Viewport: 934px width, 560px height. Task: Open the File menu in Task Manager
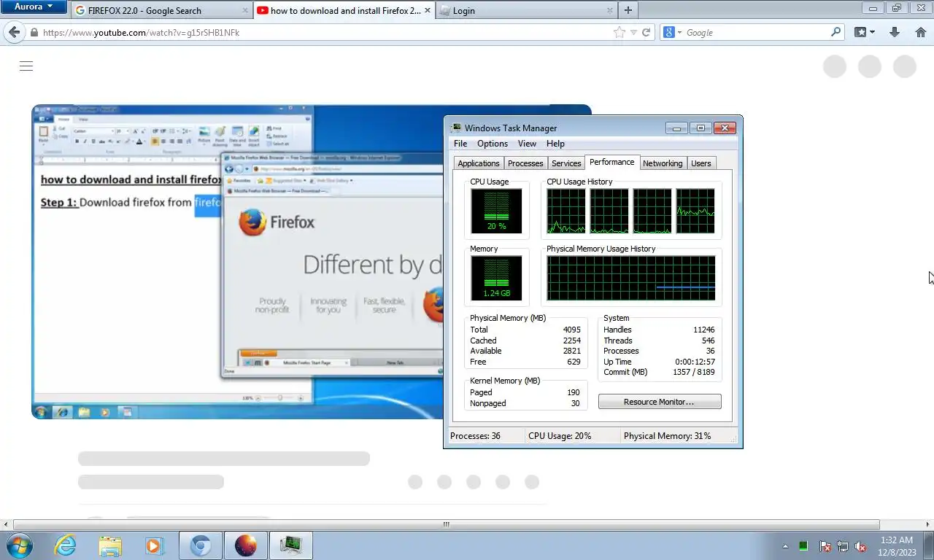(460, 144)
